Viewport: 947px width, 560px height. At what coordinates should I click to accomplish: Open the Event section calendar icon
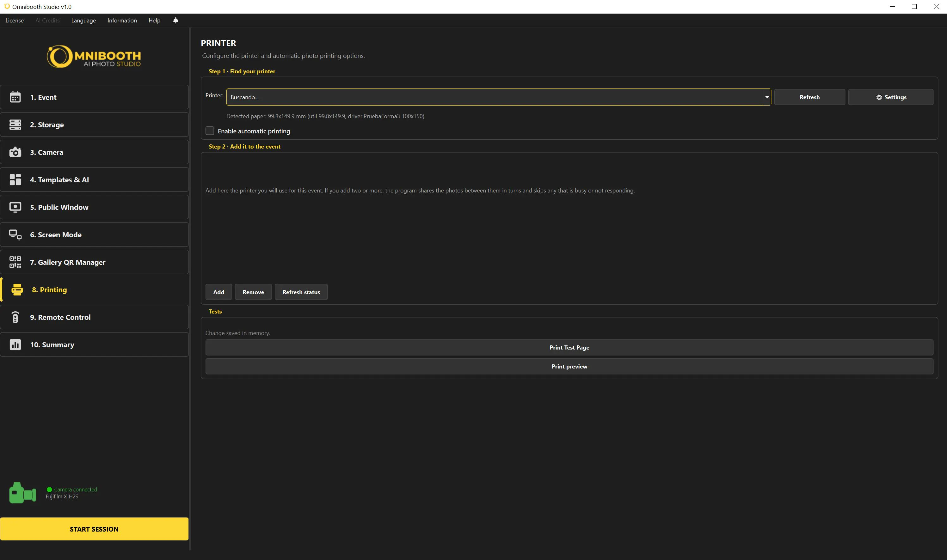pyautogui.click(x=15, y=97)
